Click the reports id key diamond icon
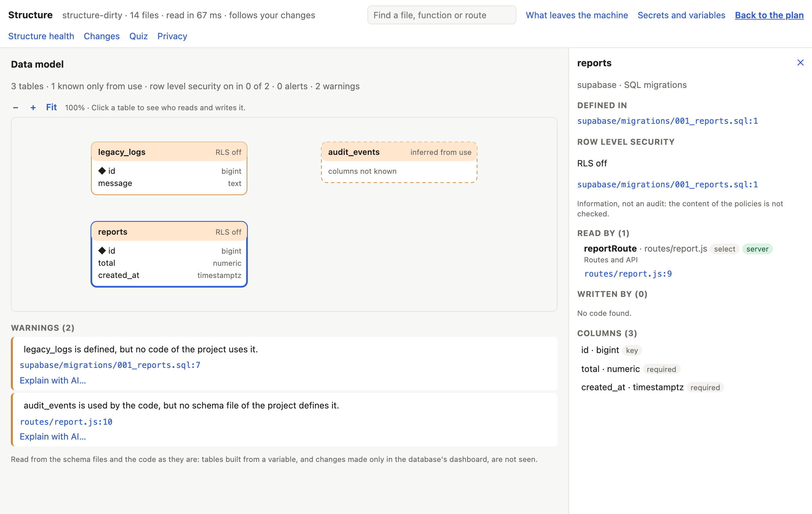The width and height of the screenshot is (812, 514). [102, 251]
